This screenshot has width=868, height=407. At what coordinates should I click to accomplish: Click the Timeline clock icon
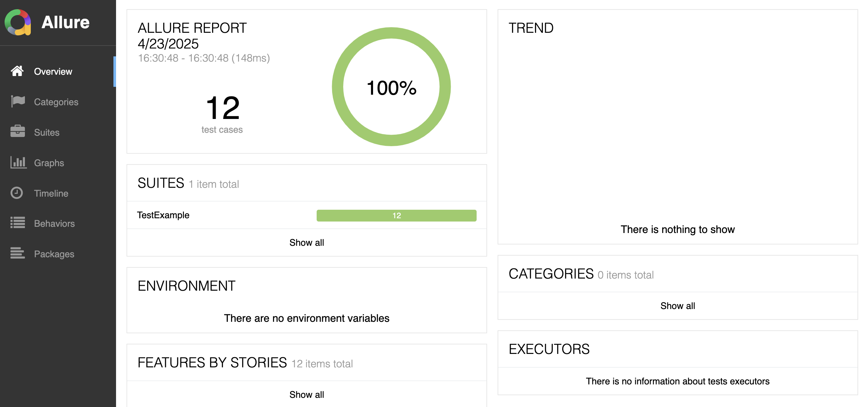coord(17,193)
